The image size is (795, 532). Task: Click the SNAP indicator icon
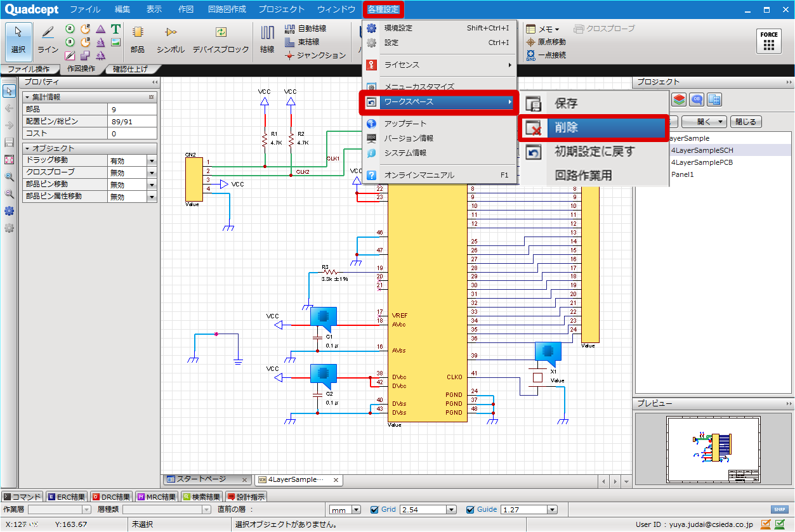coord(779,510)
